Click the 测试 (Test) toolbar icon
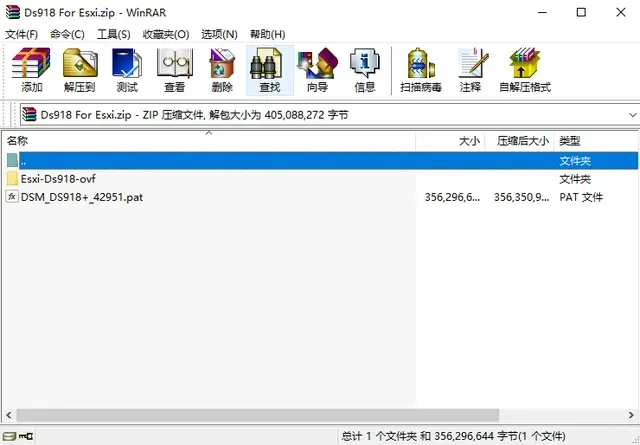 pos(127,63)
